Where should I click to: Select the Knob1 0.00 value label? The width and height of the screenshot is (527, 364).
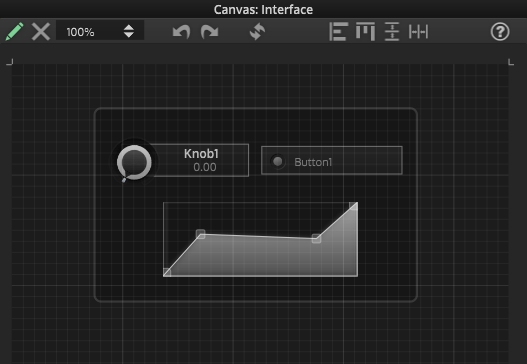coord(205,167)
